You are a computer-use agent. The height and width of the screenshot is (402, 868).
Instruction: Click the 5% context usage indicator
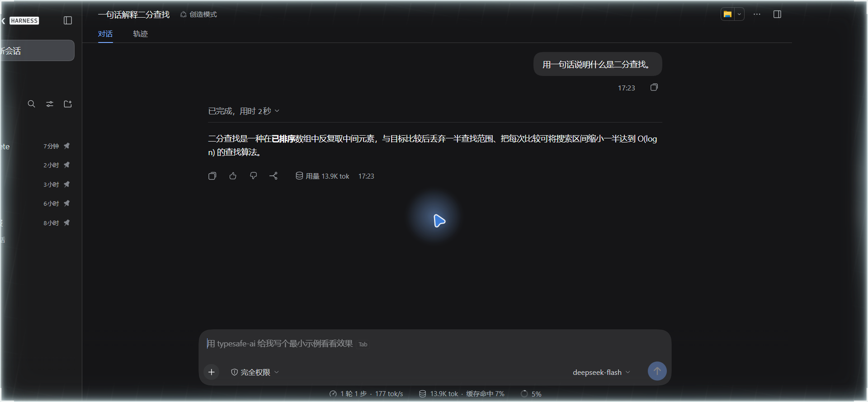click(531, 394)
